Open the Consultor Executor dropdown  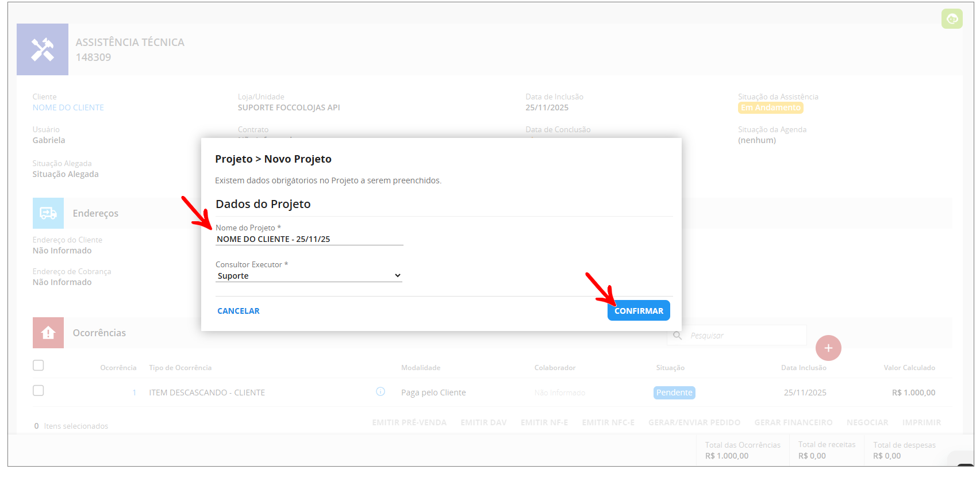pos(309,276)
